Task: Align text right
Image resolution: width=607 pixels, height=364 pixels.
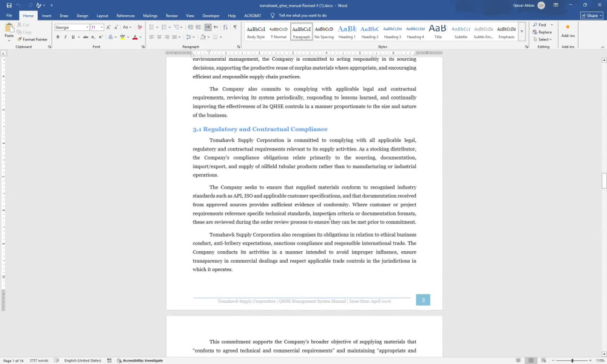Action: [167, 37]
